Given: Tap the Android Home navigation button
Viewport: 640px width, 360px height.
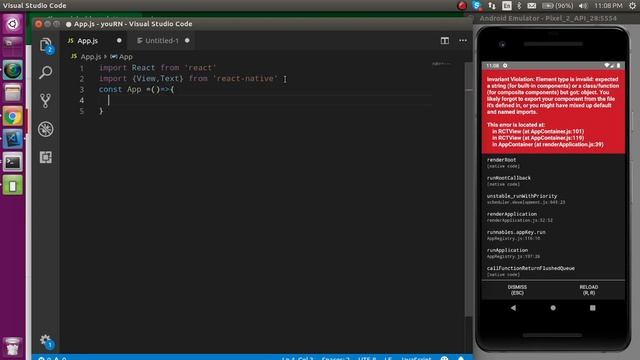Looking at the screenshot, I should coord(553,308).
